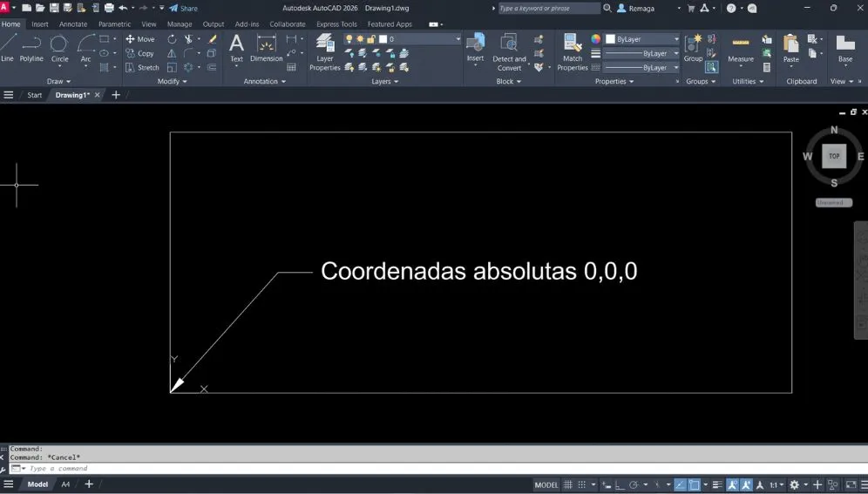Expand the Draw panel
Screen dimensions: 868x494
click(58, 81)
